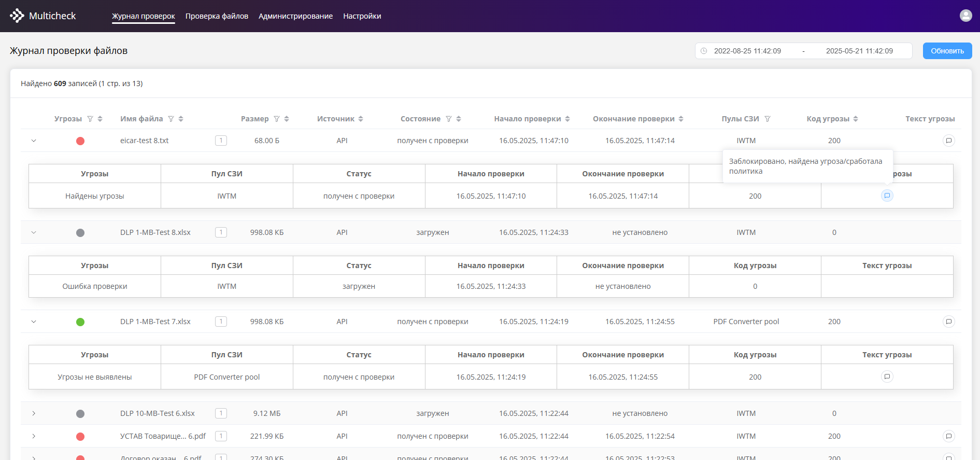Sort the table by Состояние
This screenshot has height=460, width=980.
459,119
